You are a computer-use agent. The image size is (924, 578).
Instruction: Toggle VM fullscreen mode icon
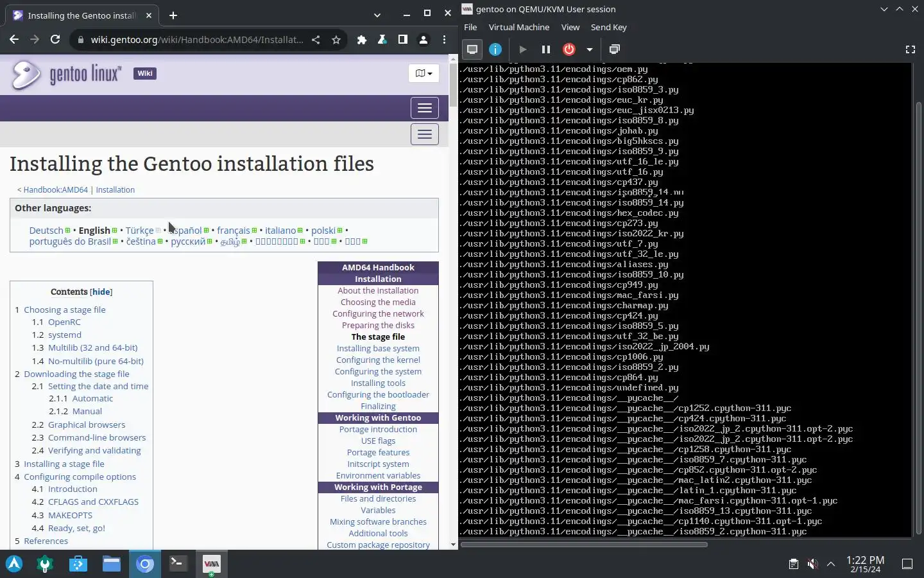910,49
